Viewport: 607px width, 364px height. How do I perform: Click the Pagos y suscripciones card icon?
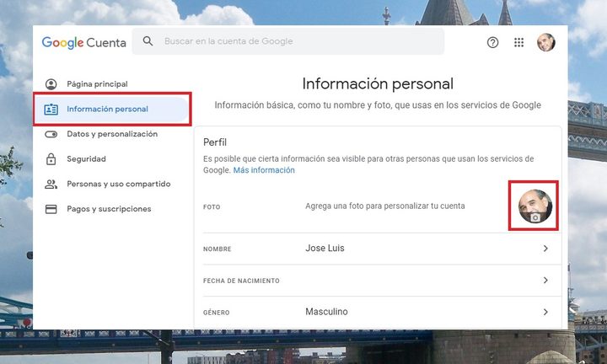(x=51, y=209)
